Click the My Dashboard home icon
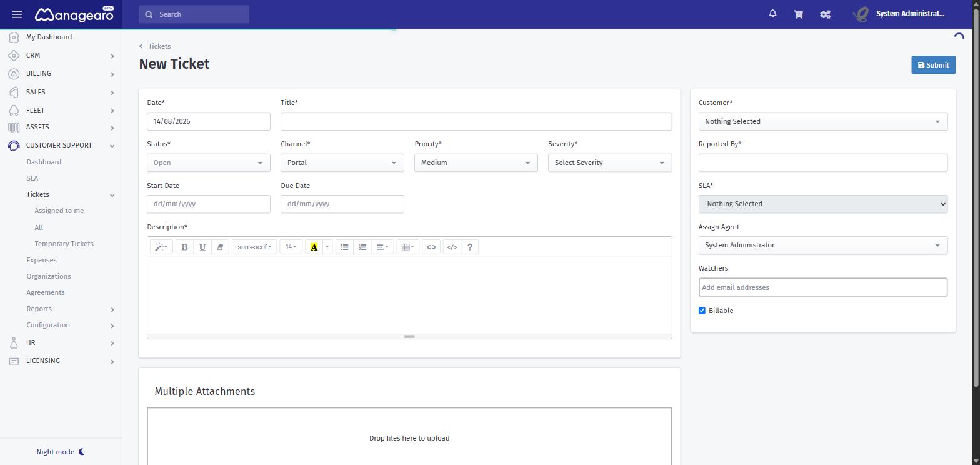The width and height of the screenshot is (980, 465). tap(14, 37)
